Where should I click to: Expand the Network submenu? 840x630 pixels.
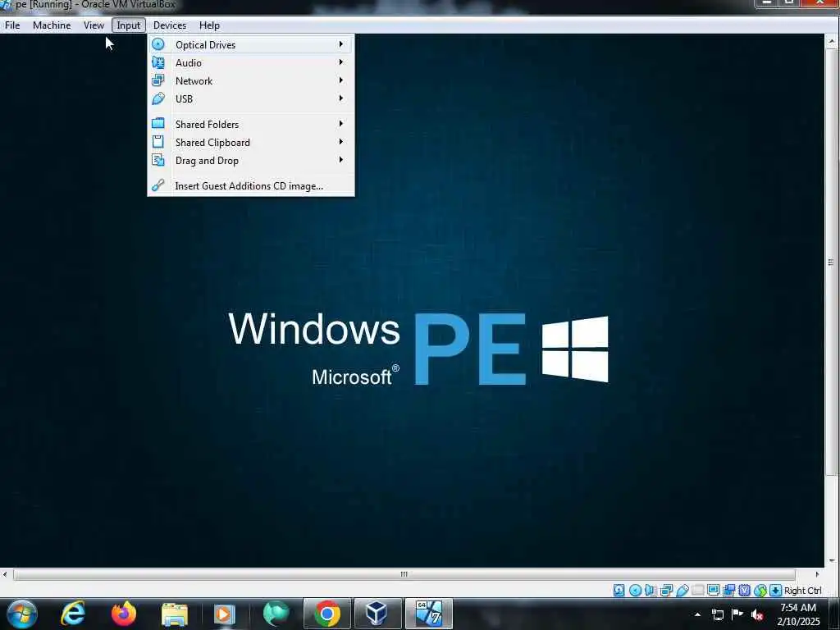point(251,81)
